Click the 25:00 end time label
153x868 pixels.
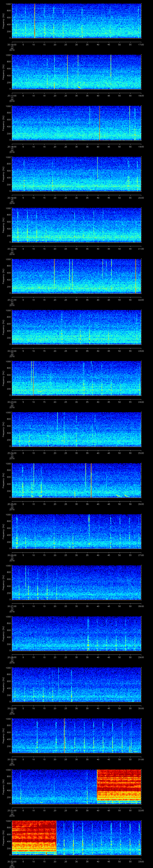tap(141, 453)
